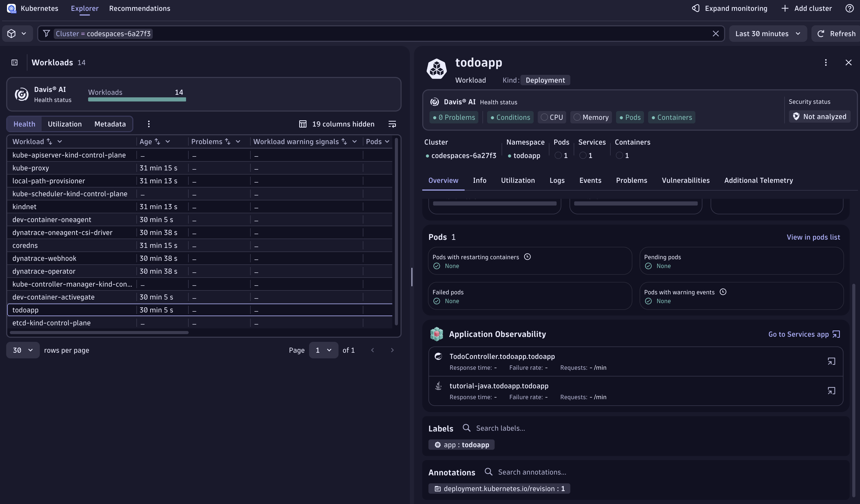Open the entity type cube dropdown
Screen dimensions: 860x504
[x=17, y=33]
